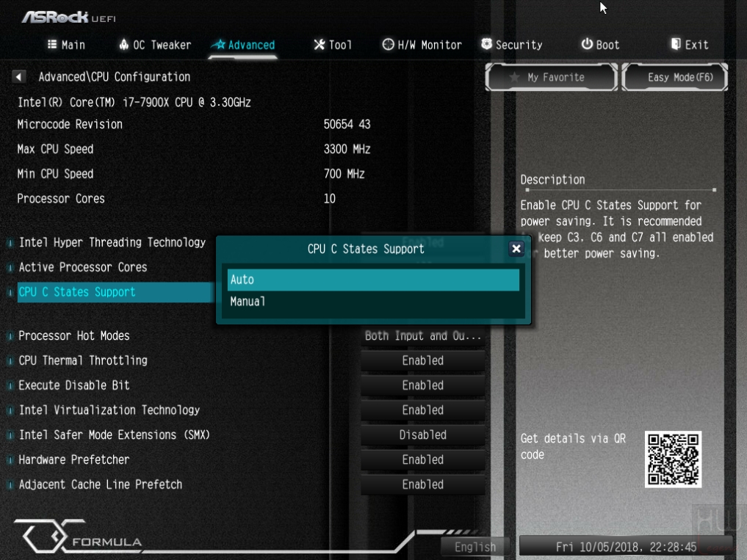Choose Manual in the C States popup
The height and width of the screenshot is (560, 747).
(373, 302)
